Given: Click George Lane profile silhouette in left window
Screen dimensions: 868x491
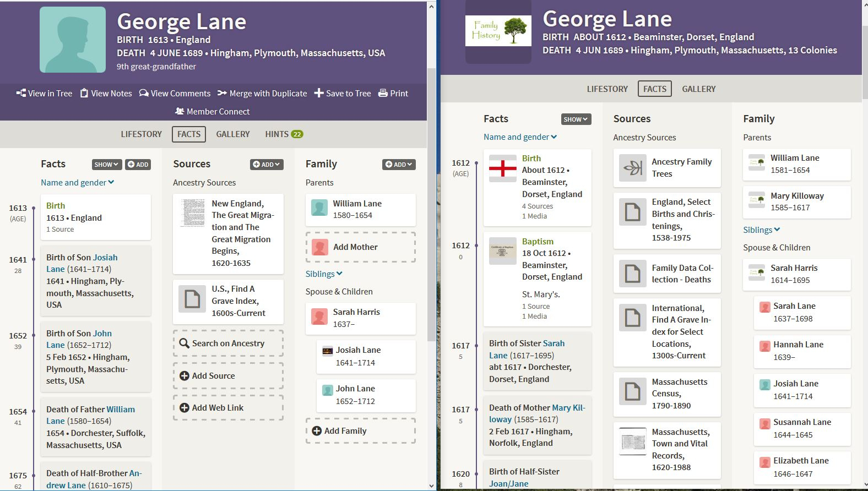Looking at the screenshot, I should coord(73,40).
